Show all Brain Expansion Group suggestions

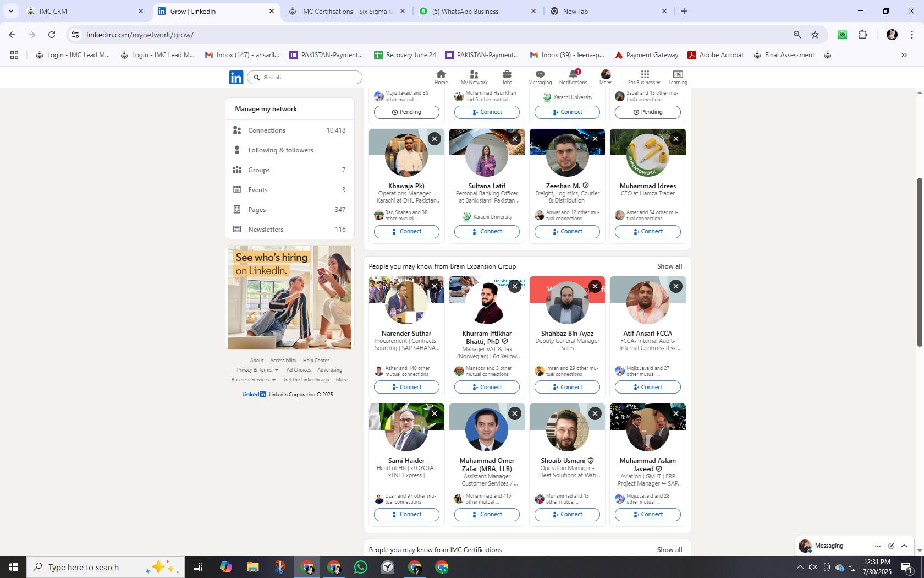tap(669, 266)
